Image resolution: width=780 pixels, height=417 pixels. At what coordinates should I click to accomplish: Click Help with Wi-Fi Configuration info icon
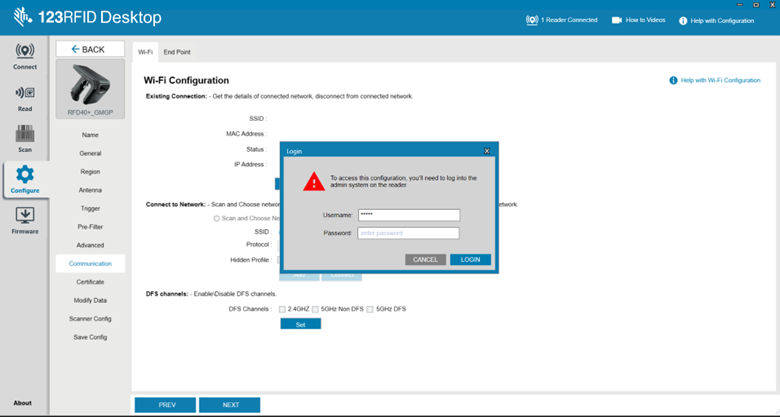673,80
